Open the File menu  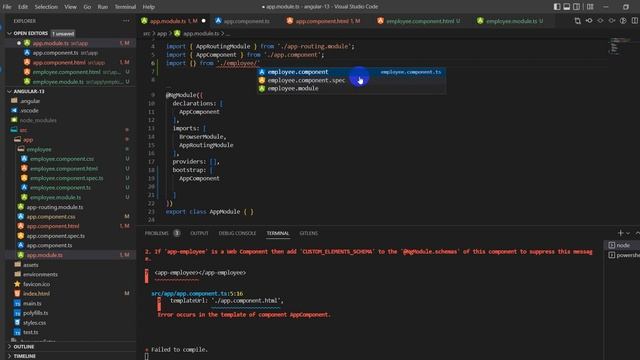click(7, 7)
